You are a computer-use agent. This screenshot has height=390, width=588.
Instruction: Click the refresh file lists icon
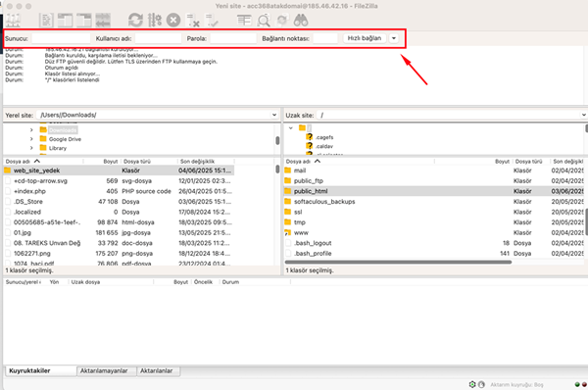[135, 20]
